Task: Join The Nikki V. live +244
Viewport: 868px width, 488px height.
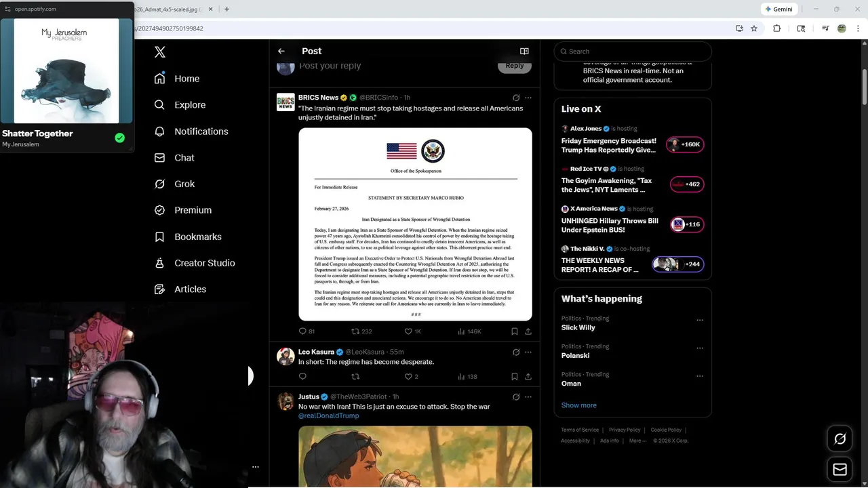Action: 678,264
